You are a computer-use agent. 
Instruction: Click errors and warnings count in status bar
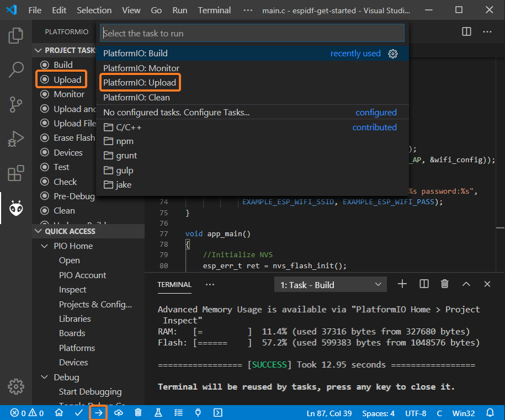(x=27, y=413)
